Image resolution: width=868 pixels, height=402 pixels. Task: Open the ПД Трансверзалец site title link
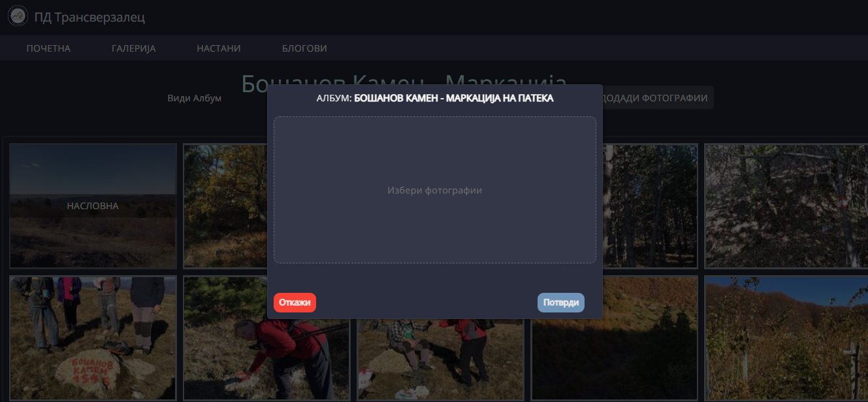89,17
